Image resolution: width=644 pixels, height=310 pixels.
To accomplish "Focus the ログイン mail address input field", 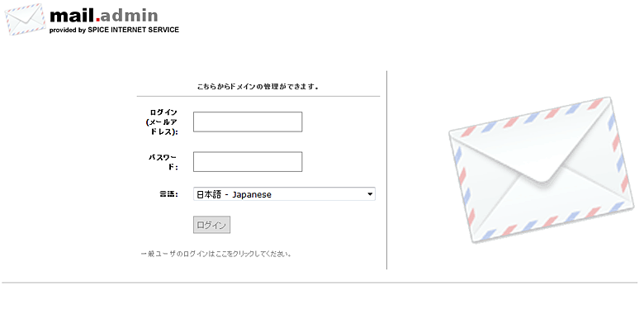I will coord(248,122).
